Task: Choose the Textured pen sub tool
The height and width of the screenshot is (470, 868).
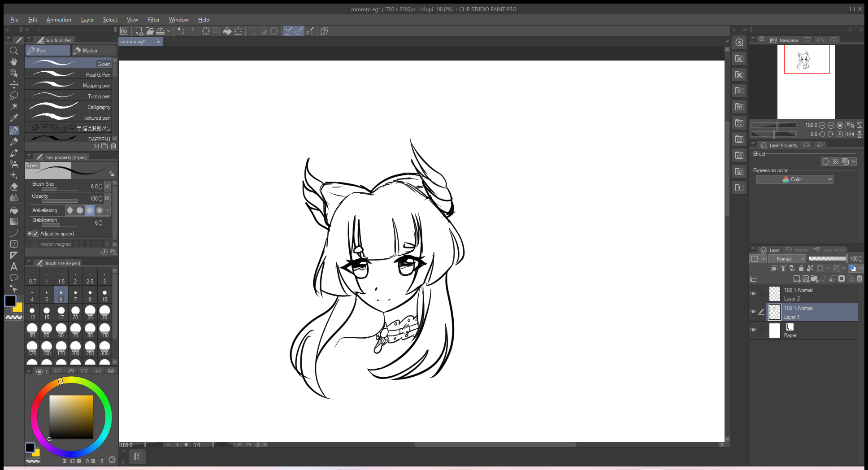Action: tap(68, 117)
